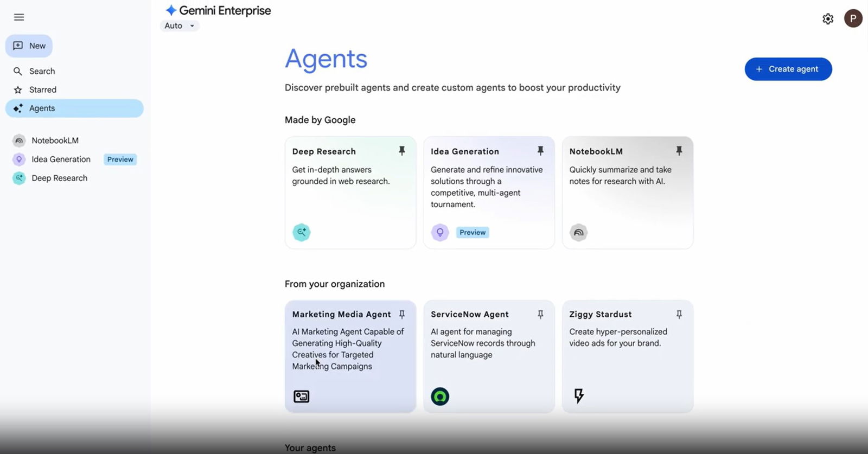Screen dimensions: 868x454
Task: Open the Idea Generation card title
Action: 465,151
